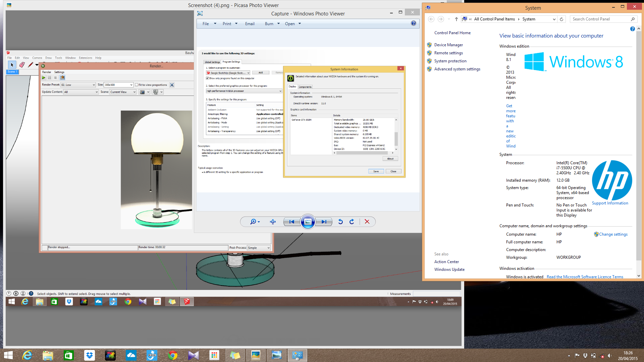Open System protection link

pos(450,61)
